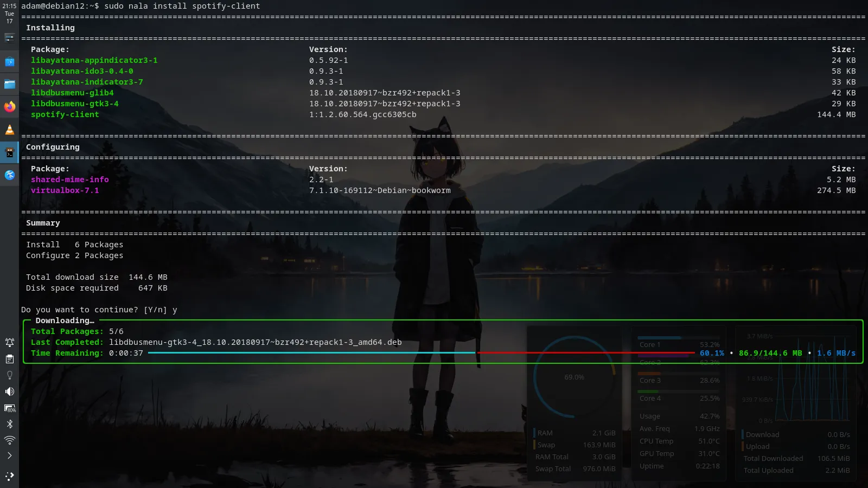Click the Core 3 usage row
The height and width of the screenshot is (488, 868).
point(679,379)
